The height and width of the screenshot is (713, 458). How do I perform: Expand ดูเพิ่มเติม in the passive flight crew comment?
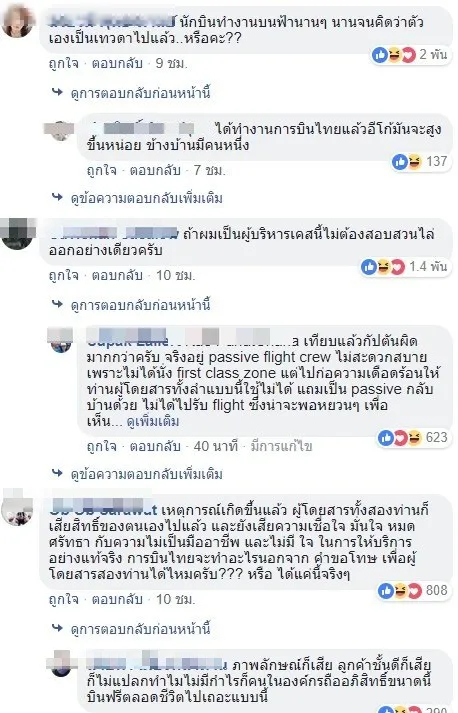tap(153, 422)
